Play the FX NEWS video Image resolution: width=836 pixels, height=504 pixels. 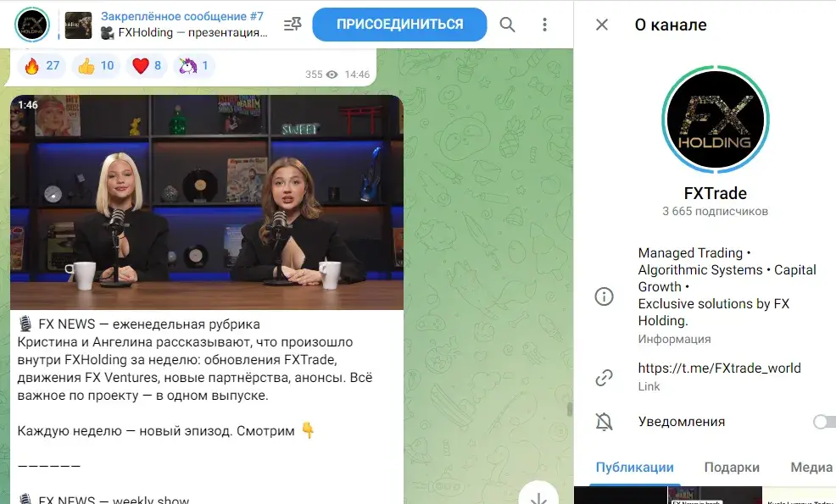207,202
